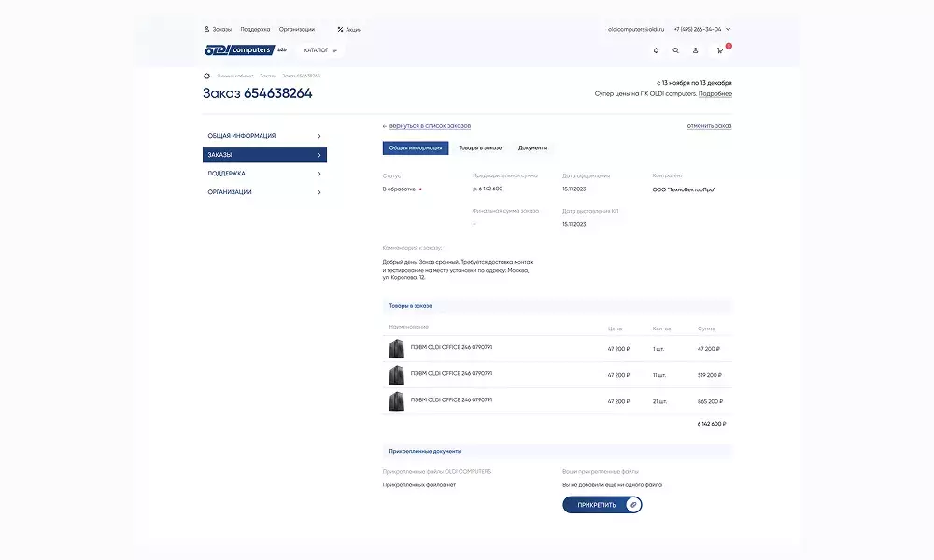Switch to Документы tab
934x560 pixels.
tap(532, 147)
